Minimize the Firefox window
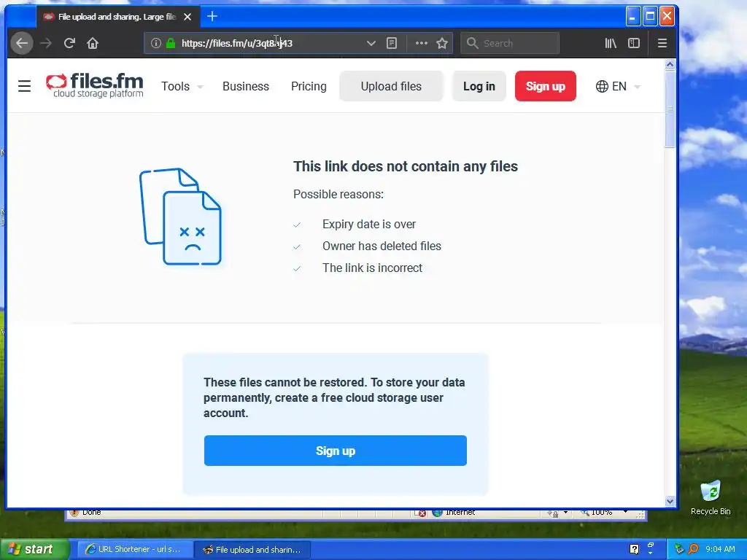The image size is (747, 560). point(632,17)
